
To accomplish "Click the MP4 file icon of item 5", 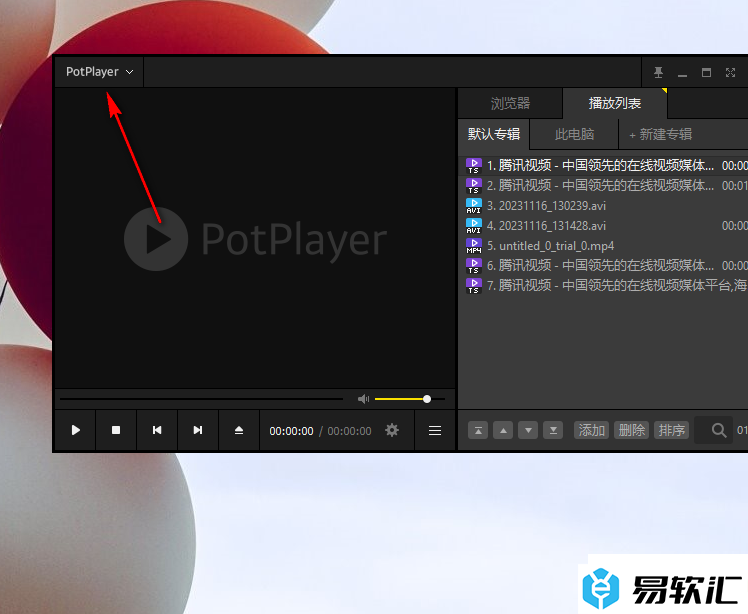I will coord(474,246).
